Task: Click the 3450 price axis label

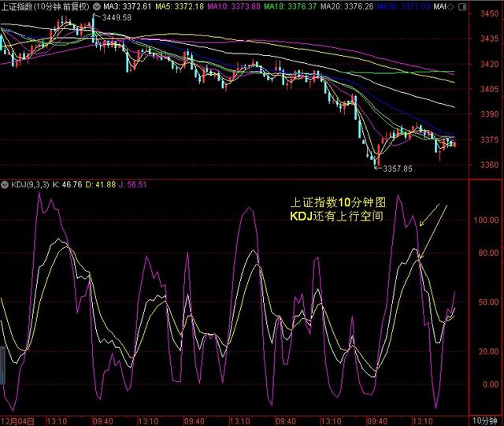Action: pos(489,13)
